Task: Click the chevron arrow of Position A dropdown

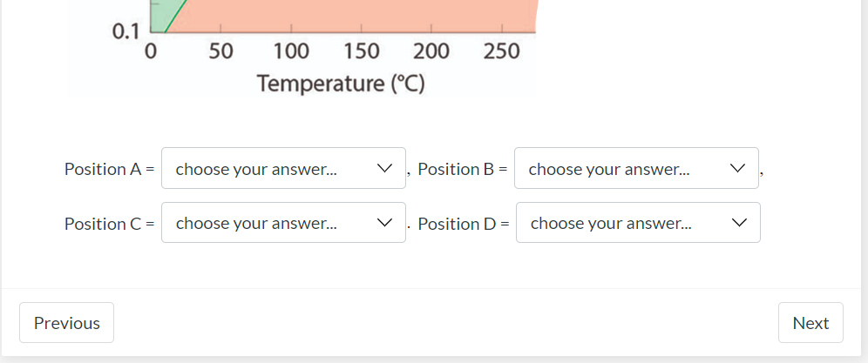Action: pyautogui.click(x=383, y=168)
